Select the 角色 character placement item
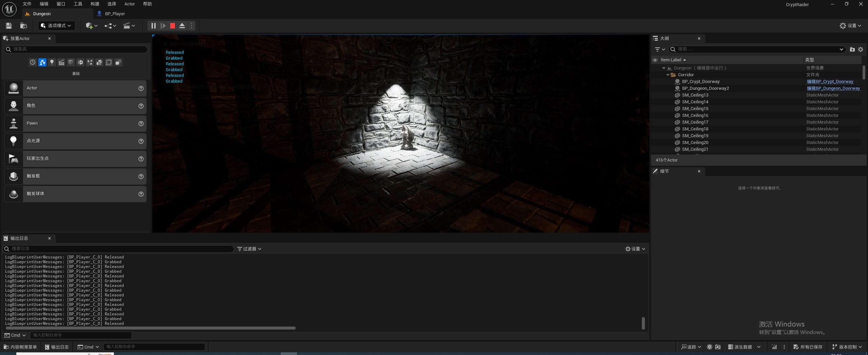868x355 pixels. tap(75, 106)
